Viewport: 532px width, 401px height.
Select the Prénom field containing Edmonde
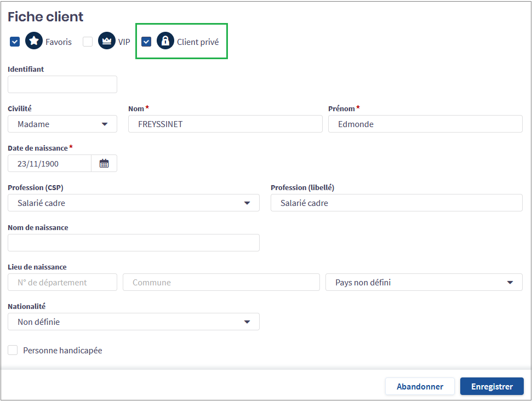coord(425,124)
